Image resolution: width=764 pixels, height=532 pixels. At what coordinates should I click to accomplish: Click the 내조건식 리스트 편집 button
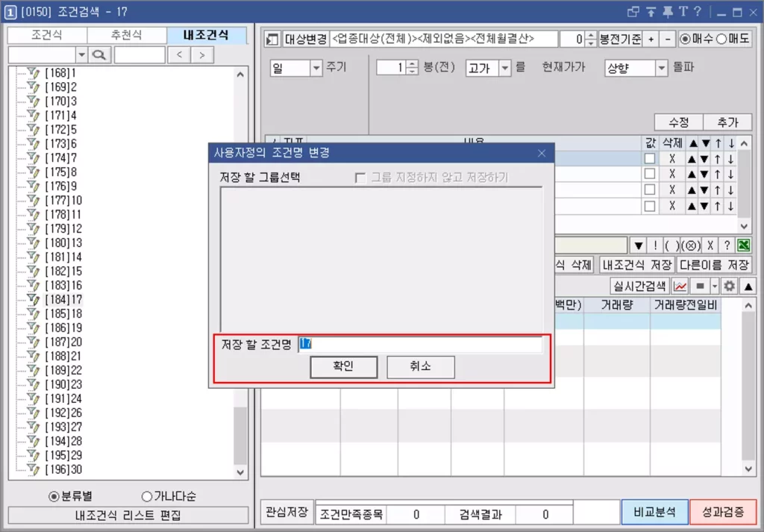[x=128, y=516]
